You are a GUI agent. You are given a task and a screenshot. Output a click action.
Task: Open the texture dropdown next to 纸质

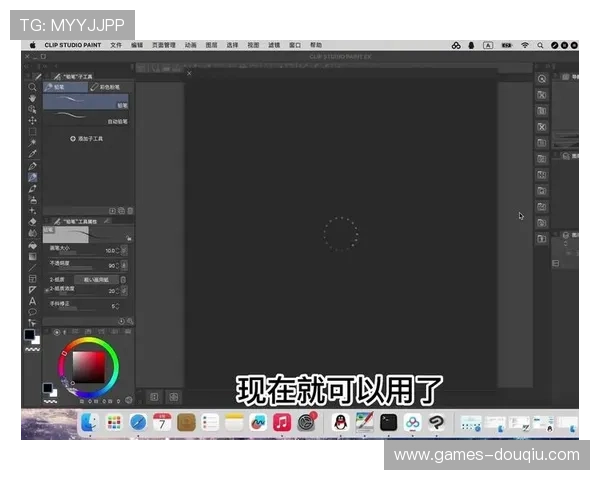pos(96,280)
